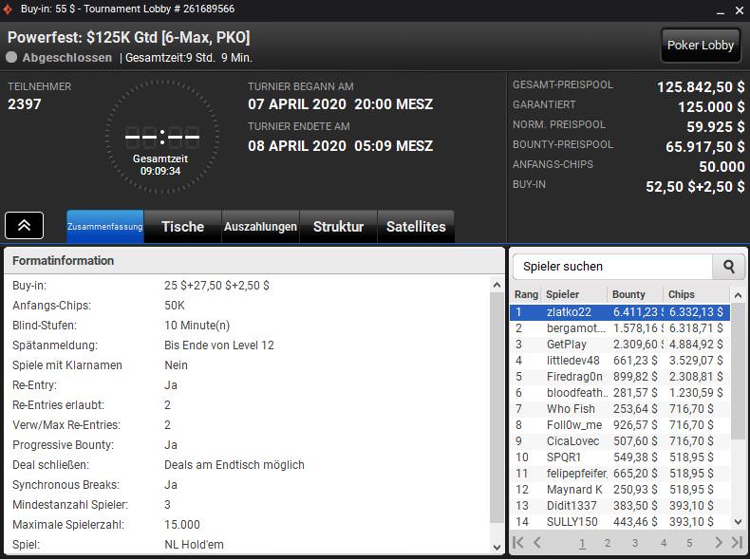Viewport: 750px width, 560px height.
Task: Click the player search magnifier icon
Action: (x=729, y=267)
